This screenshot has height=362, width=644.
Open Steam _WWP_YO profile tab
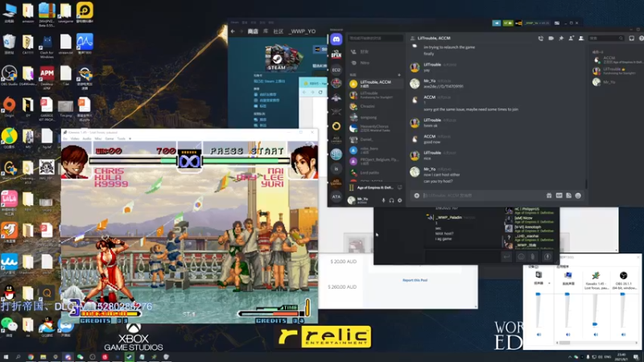click(x=303, y=31)
